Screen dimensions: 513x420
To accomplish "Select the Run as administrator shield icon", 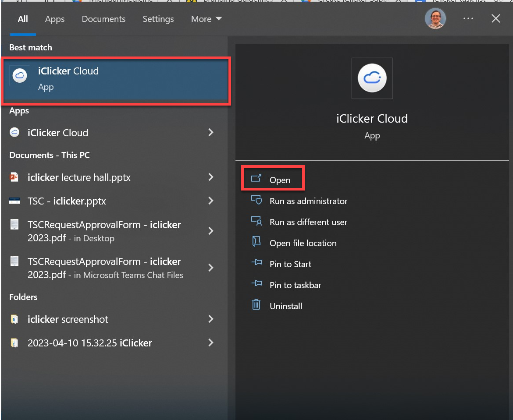I will 256,201.
